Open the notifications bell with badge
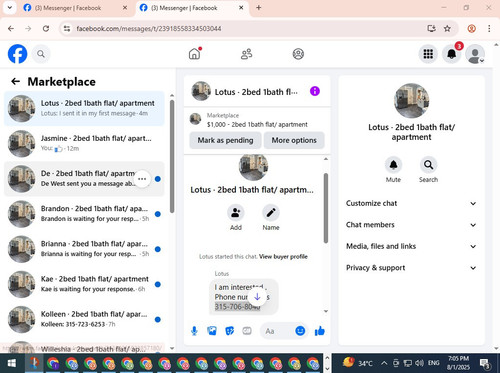The image size is (500, 373). coord(452,54)
